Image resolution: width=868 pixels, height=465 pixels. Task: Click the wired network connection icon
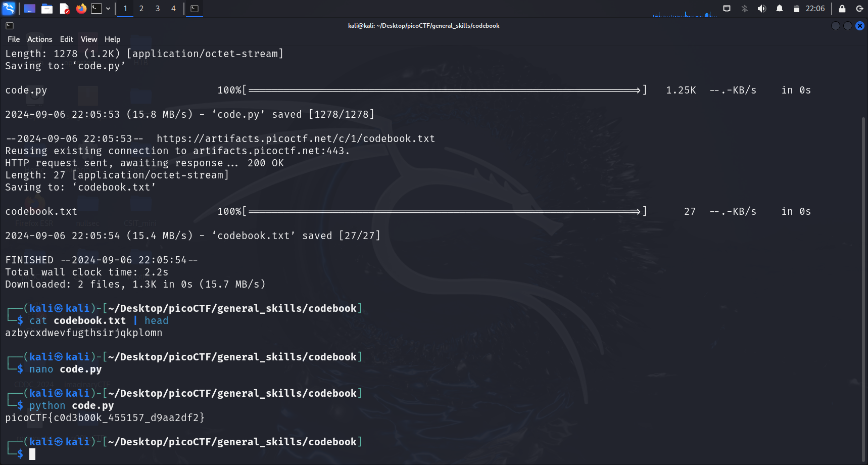point(727,9)
